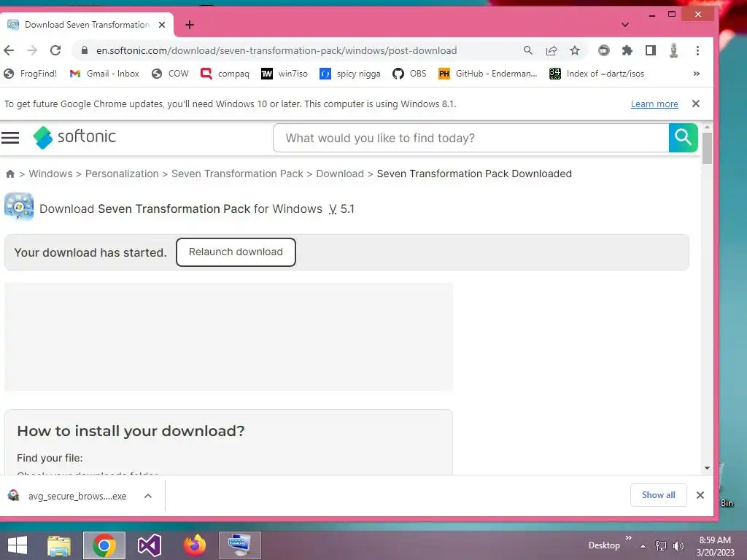Open the extensions puzzle piece icon
The width and height of the screenshot is (747, 560).
(x=627, y=50)
